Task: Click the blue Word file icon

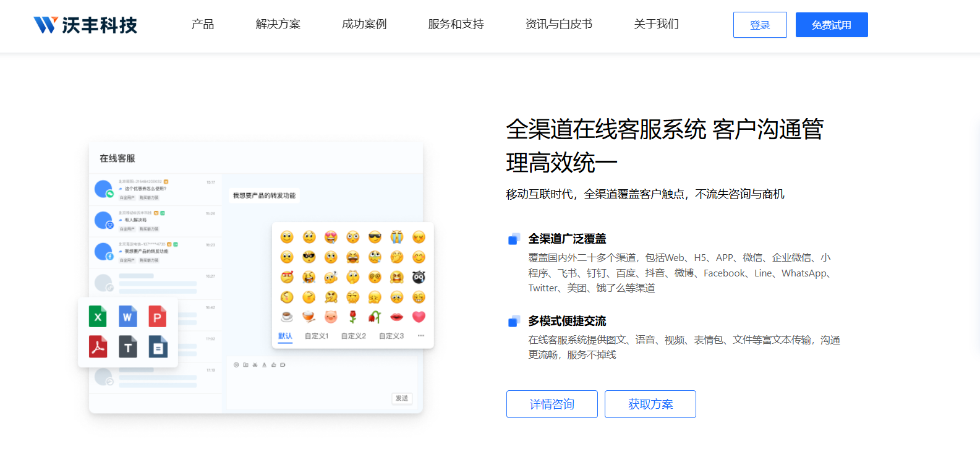Action: coord(127,317)
